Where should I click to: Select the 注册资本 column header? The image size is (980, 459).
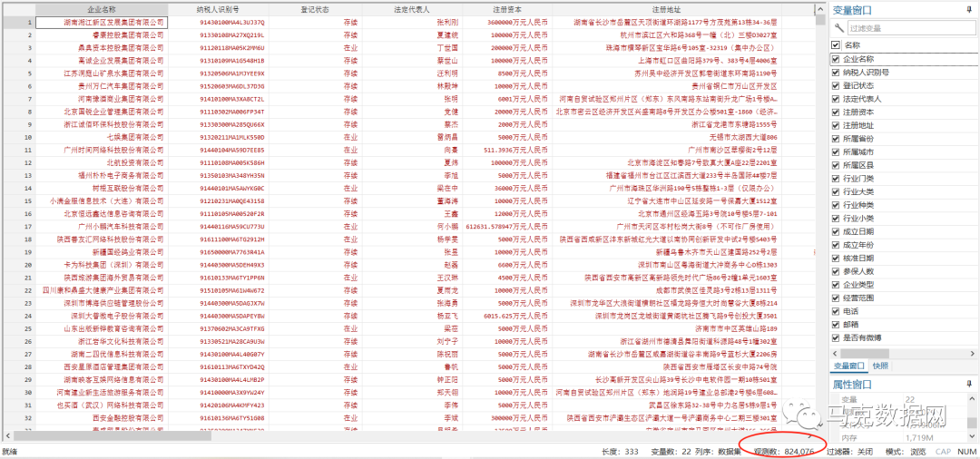507,10
